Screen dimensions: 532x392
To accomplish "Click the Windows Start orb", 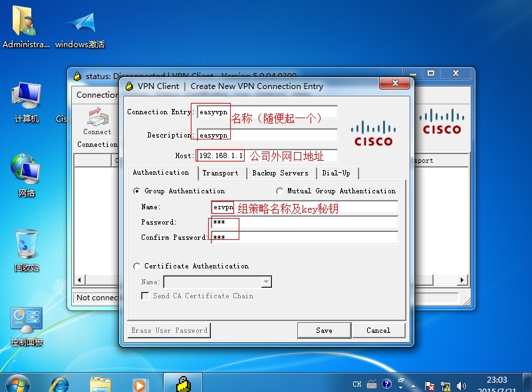I will [x=18, y=384].
